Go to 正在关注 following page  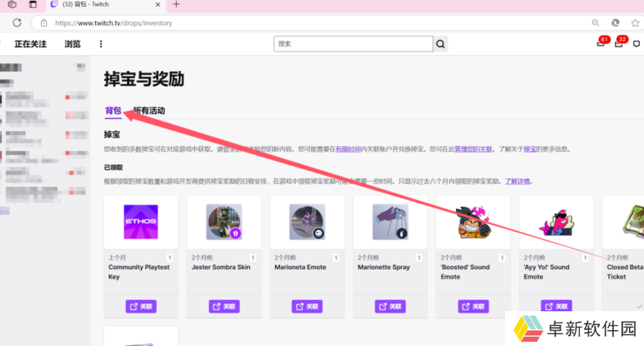tap(31, 44)
